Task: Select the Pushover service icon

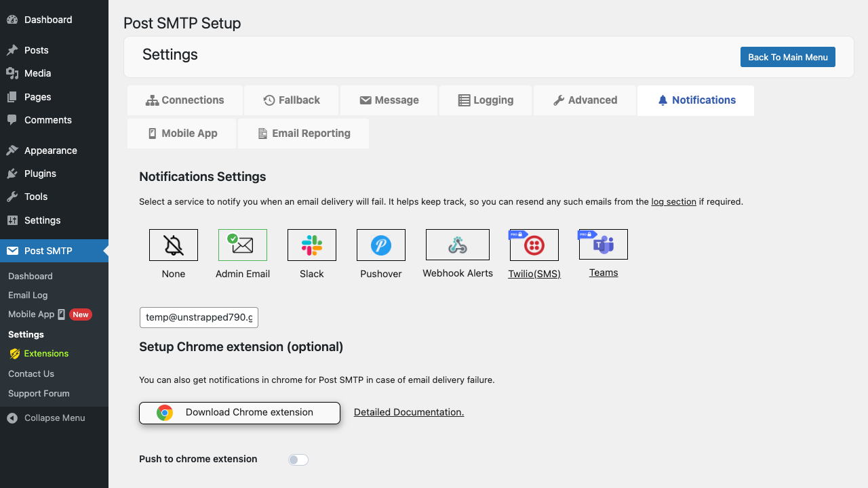Action: pyautogui.click(x=381, y=245)
